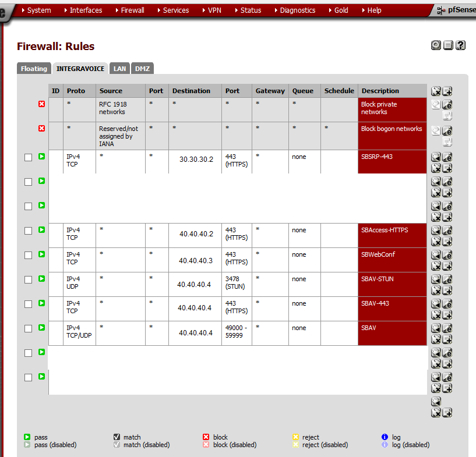Delete selected rules using the bottom icon
The image size is (476, 457).
coord(436,413)
